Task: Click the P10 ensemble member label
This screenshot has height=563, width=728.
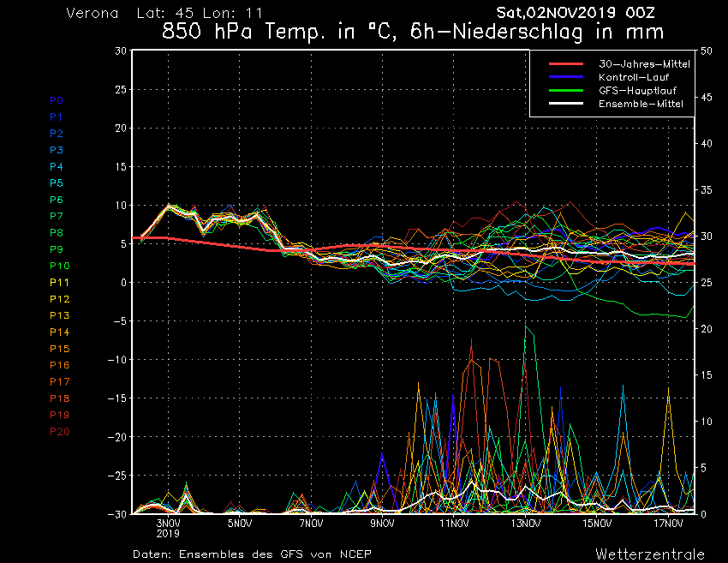Action: point(59,266)
